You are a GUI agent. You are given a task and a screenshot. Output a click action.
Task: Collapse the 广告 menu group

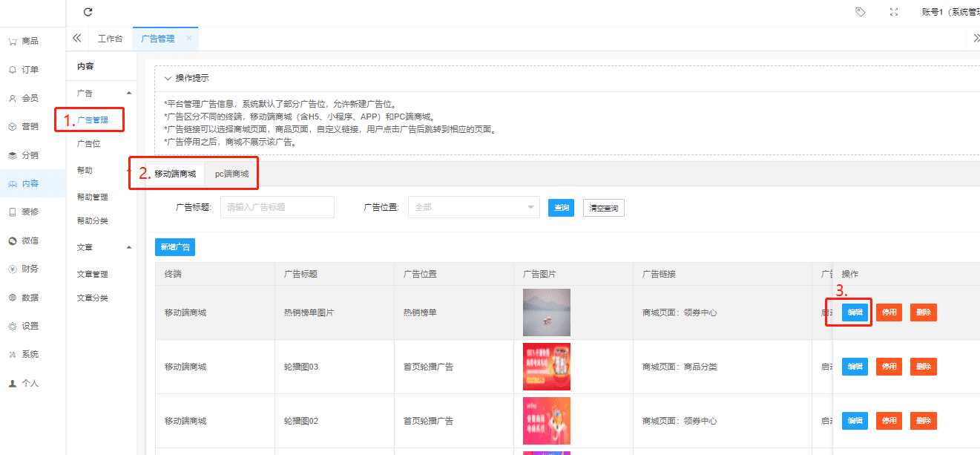129,94
